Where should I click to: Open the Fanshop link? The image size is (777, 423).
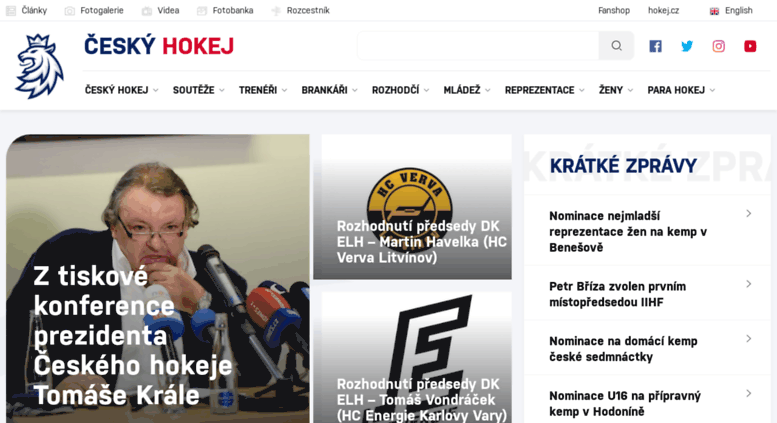613,10
